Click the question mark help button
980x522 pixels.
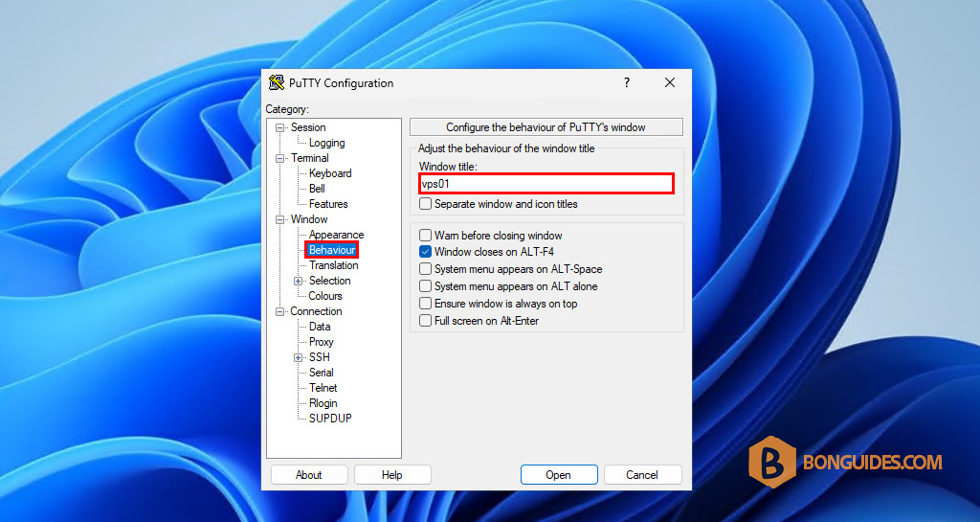pyautogui.click(x=627, y=82)
